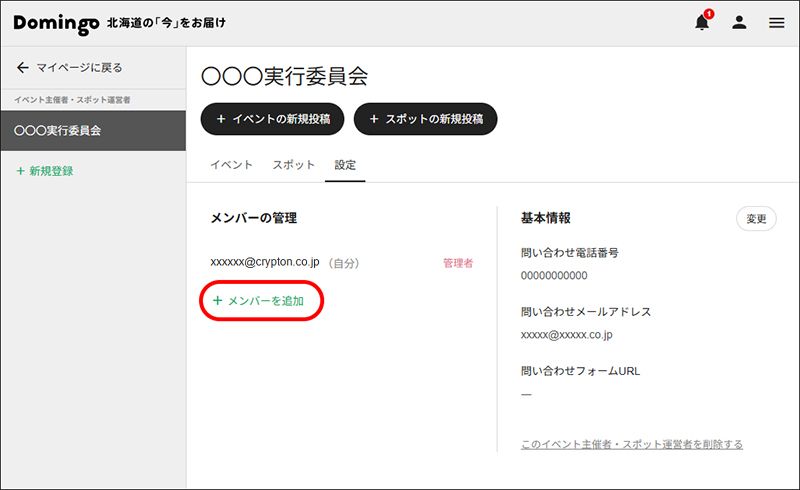Click the イベントの新規投稿 button
Screen dimensions: 800x490
click(x=272, y=119)
